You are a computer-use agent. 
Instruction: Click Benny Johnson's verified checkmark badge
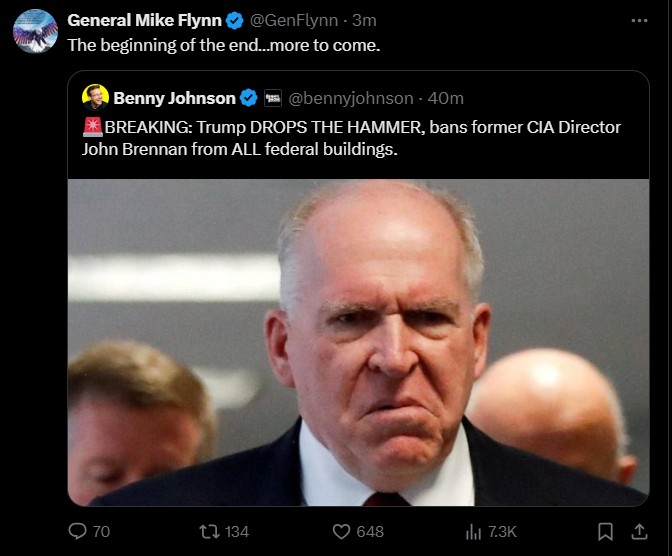tap(249, 98)
